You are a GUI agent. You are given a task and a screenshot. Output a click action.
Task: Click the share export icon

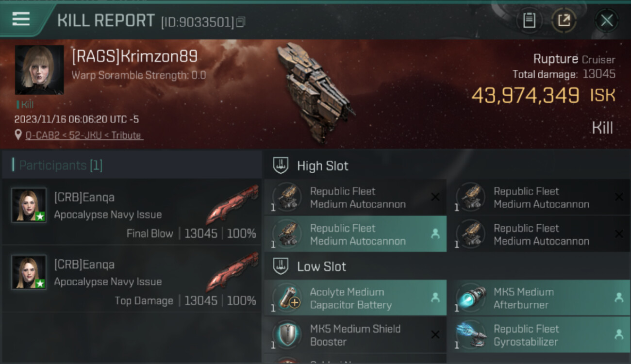coord(564,20)
